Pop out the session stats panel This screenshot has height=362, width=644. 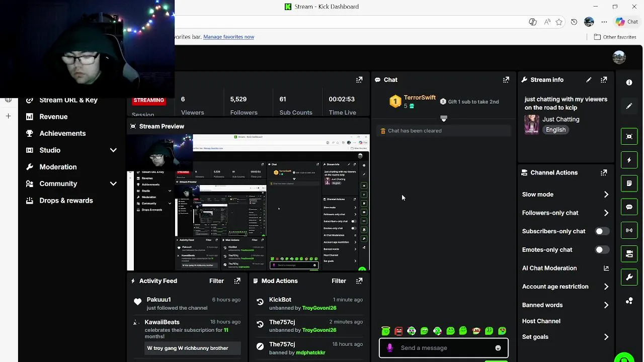[359, 80]
